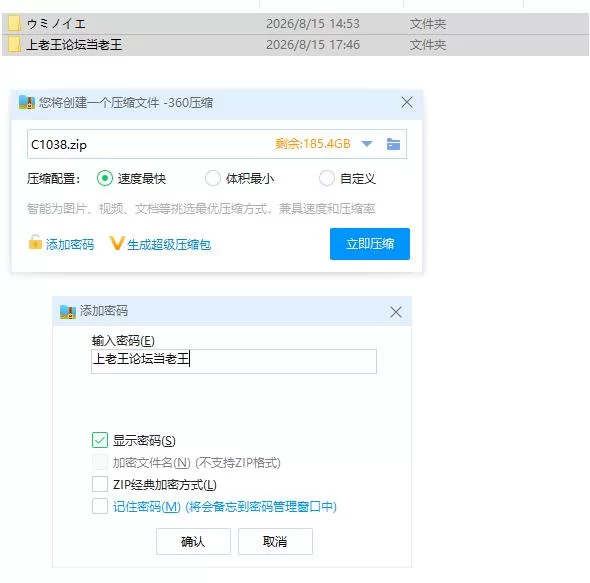Click 文件夹 type cell of 上老王论坛当老王 row

pos(427,45)
